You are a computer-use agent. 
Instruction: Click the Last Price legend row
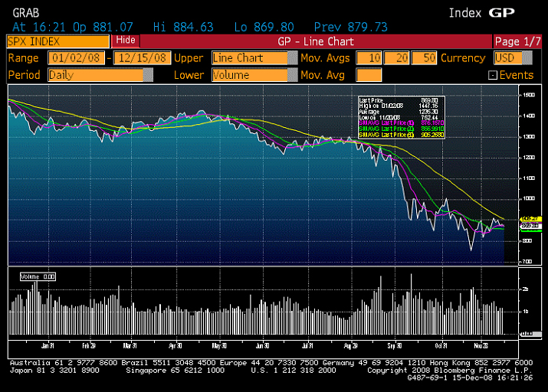click(x=402, y=100)
